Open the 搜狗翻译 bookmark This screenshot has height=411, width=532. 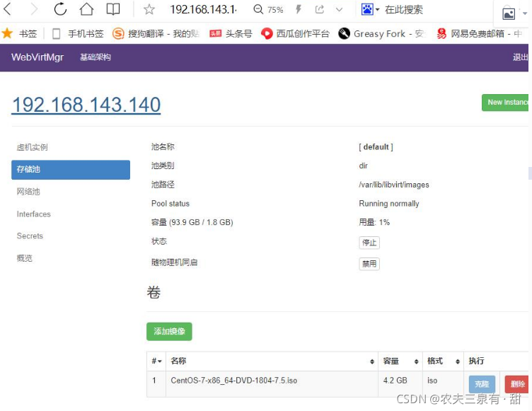(x=156, y=33)
